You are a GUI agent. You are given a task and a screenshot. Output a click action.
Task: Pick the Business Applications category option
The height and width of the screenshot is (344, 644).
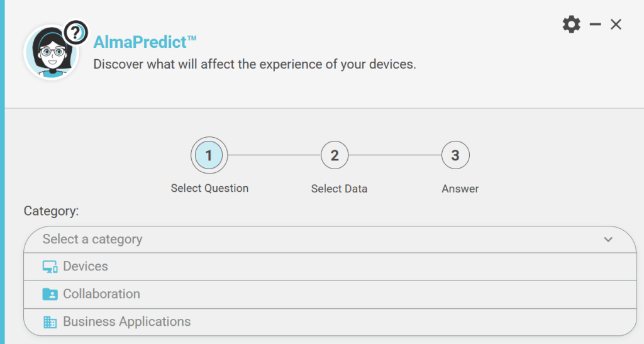[126, 322]
